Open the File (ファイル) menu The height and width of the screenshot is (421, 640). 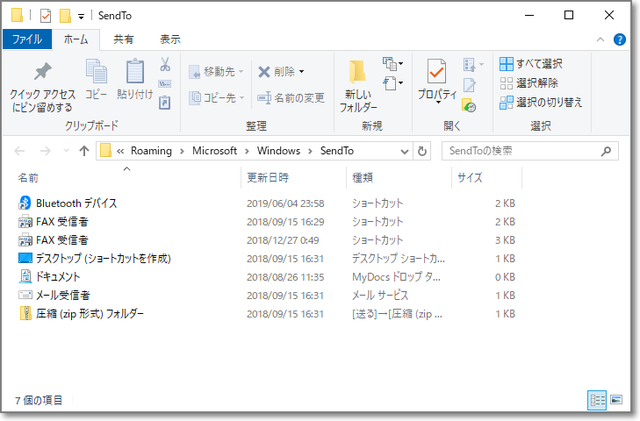click(26, 40)
